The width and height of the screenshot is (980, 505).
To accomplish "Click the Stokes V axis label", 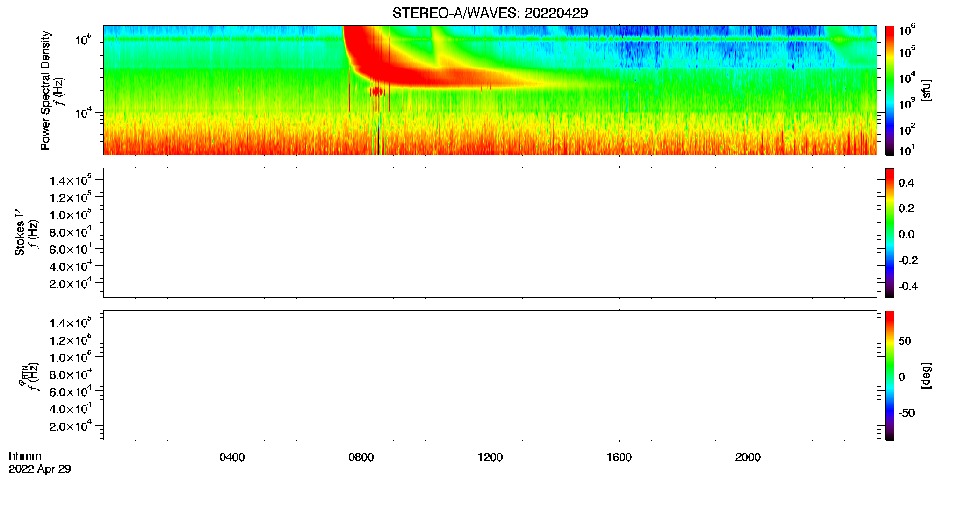I will (x=20, y=232).
